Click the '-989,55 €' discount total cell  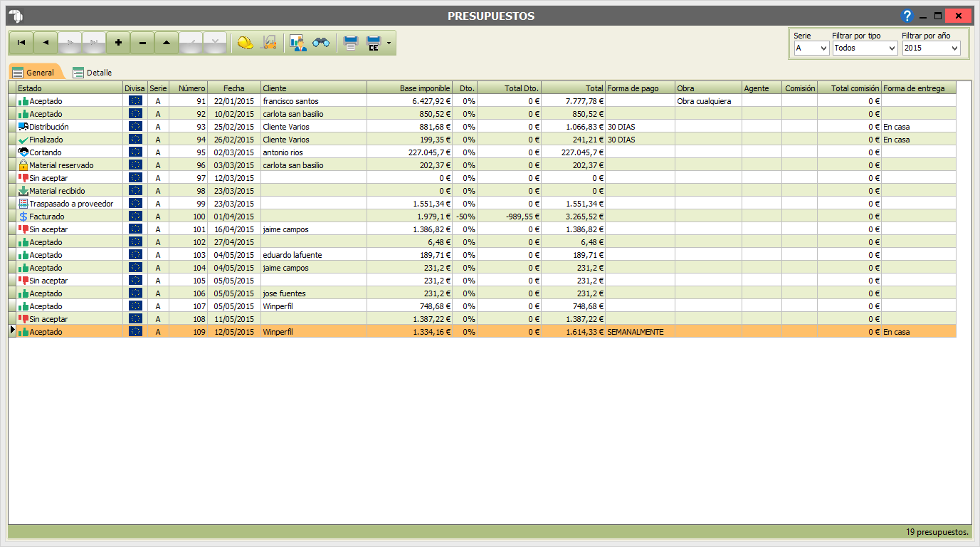(509, 217)
